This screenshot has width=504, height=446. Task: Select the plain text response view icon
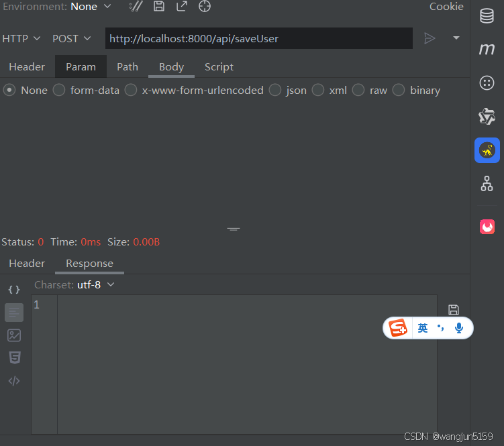click(14, 313)
